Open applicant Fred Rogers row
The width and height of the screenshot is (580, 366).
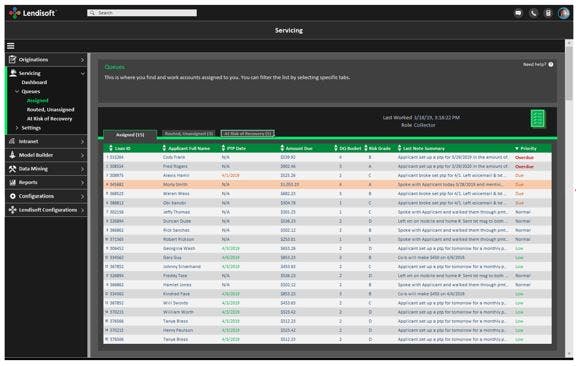coord(327,166)
